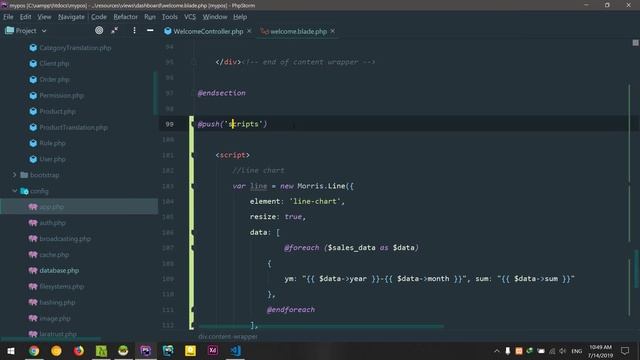Open Windows Start menu
Screen dimensions: 640x360
click(11, 351)
